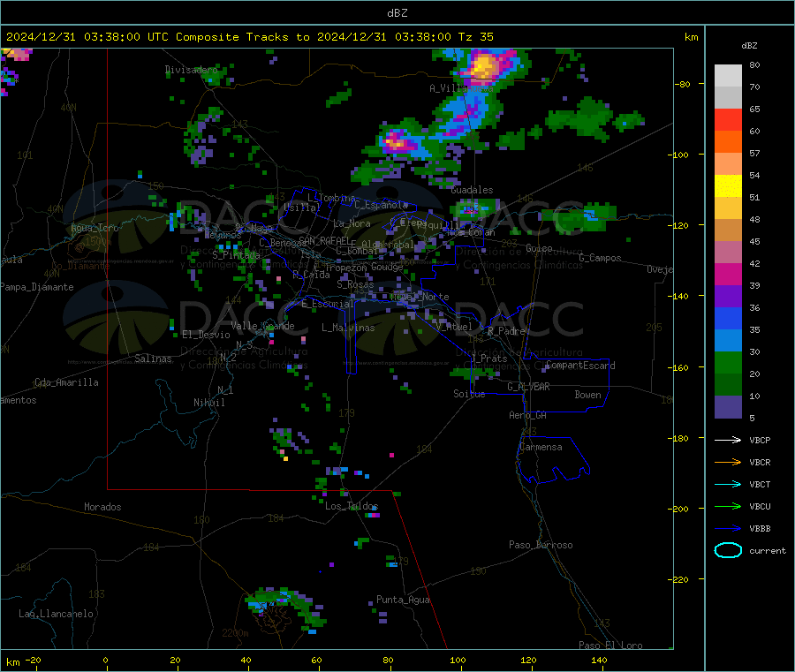The image size is (795, 672).
Task: Click the Punta_Agua map label
Action: click(403, 600)
